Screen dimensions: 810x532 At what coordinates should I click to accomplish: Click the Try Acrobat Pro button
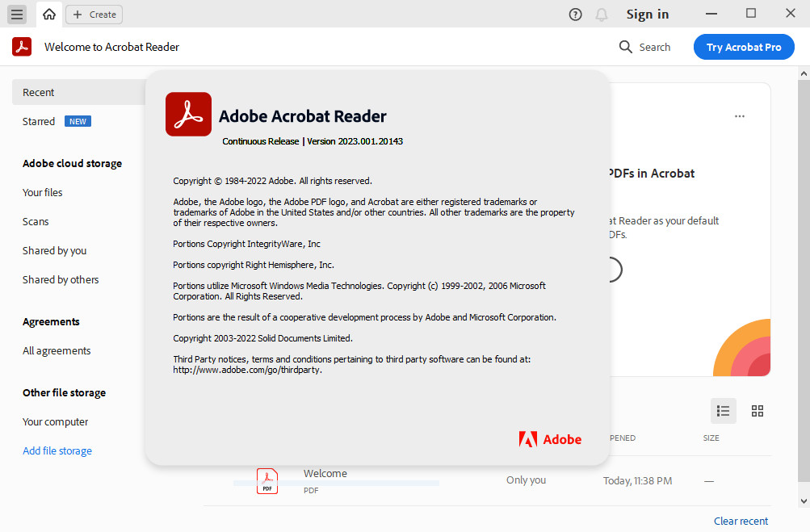point(743,47)
